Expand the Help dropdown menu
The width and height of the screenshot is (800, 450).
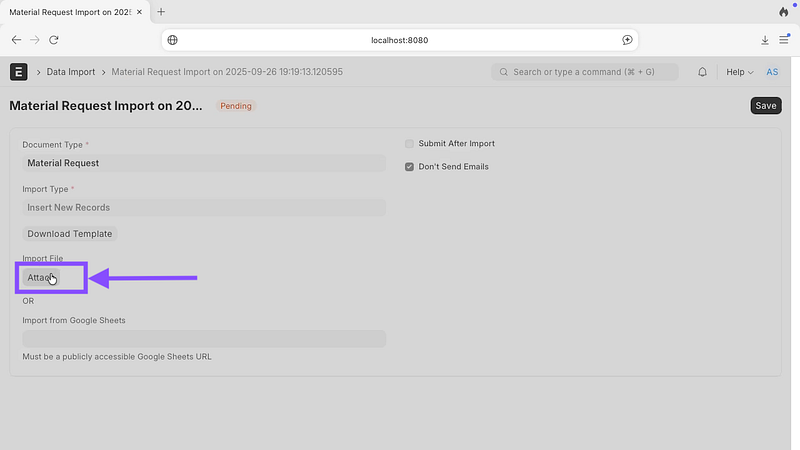(x=739, y=72)
